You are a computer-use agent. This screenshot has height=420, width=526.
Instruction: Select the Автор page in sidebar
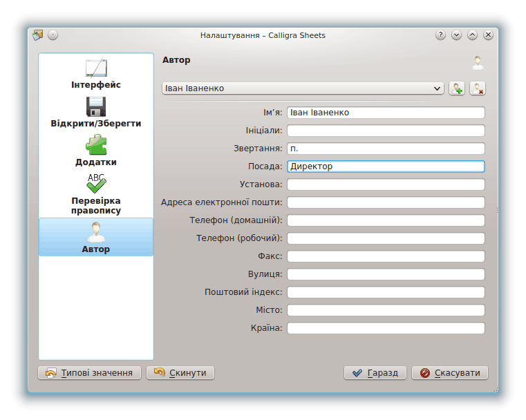coord(95,237)
